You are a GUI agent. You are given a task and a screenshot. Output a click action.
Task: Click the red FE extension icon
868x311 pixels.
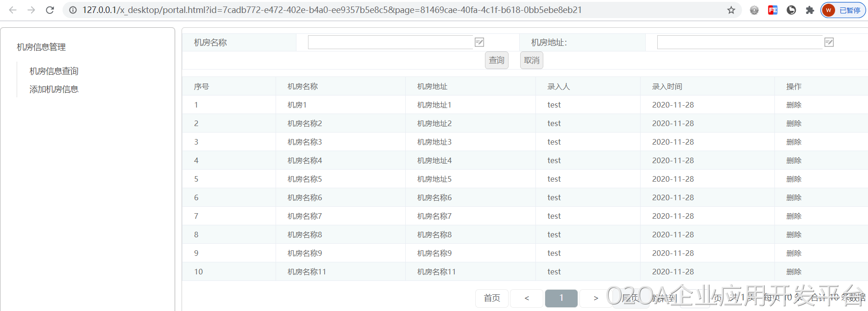coord(773,10)
